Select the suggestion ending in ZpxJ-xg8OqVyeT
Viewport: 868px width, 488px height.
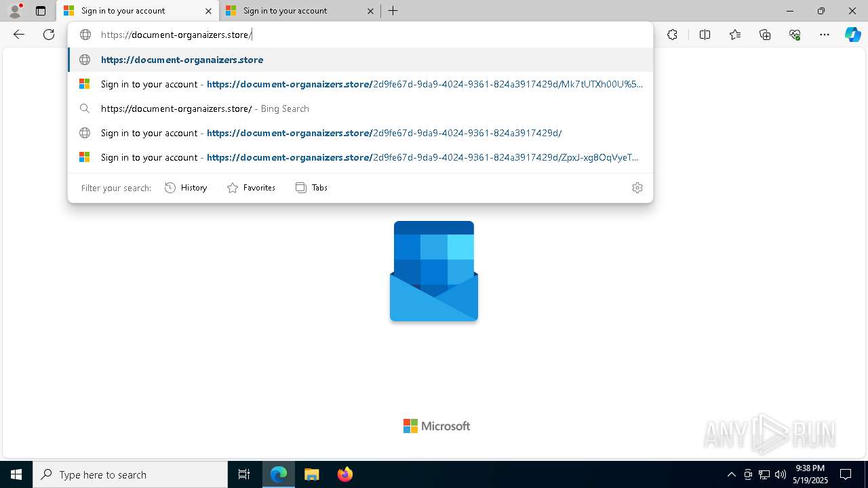(360, 157)
